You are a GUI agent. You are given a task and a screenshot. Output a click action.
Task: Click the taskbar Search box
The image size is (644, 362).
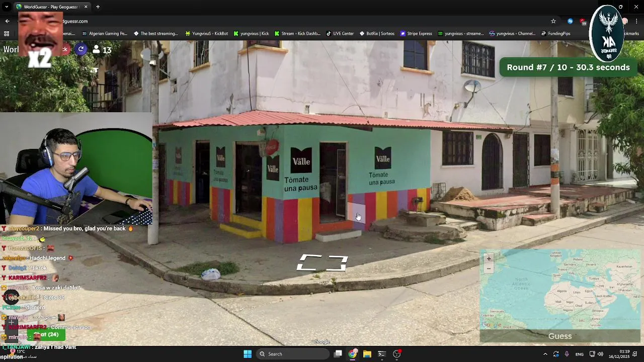click(x=293, y=354)
